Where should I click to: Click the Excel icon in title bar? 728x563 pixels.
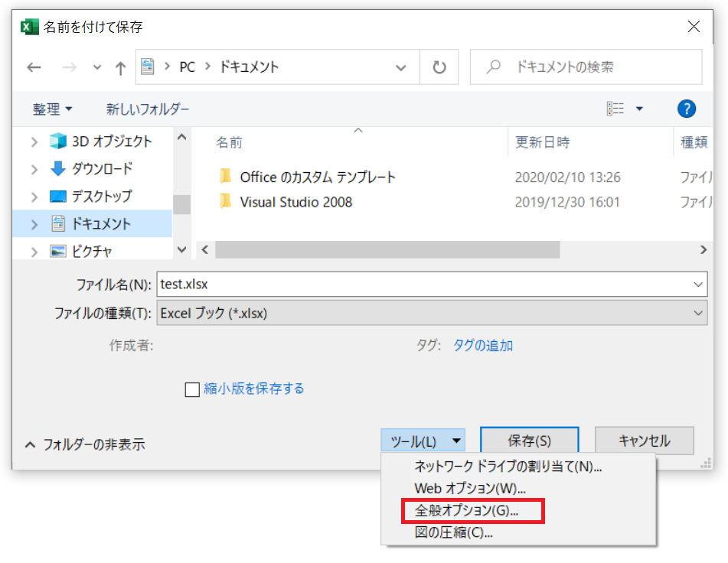(29, 27)
